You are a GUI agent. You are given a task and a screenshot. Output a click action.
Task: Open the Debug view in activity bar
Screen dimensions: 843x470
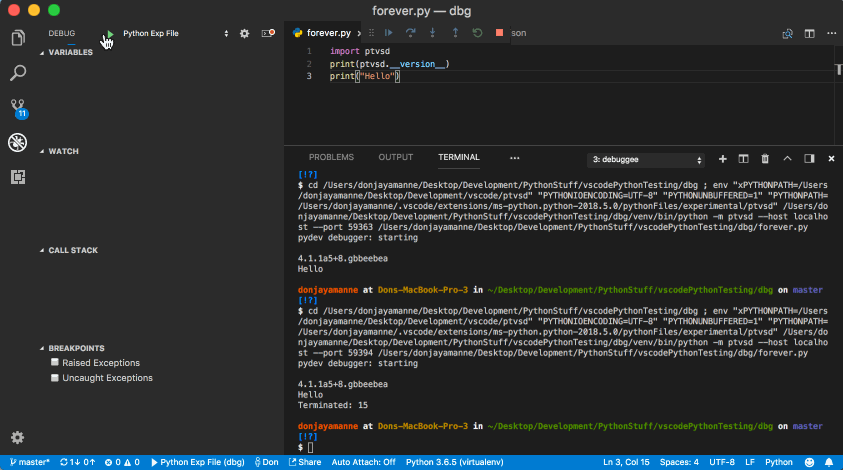click(x=18, y=143)
